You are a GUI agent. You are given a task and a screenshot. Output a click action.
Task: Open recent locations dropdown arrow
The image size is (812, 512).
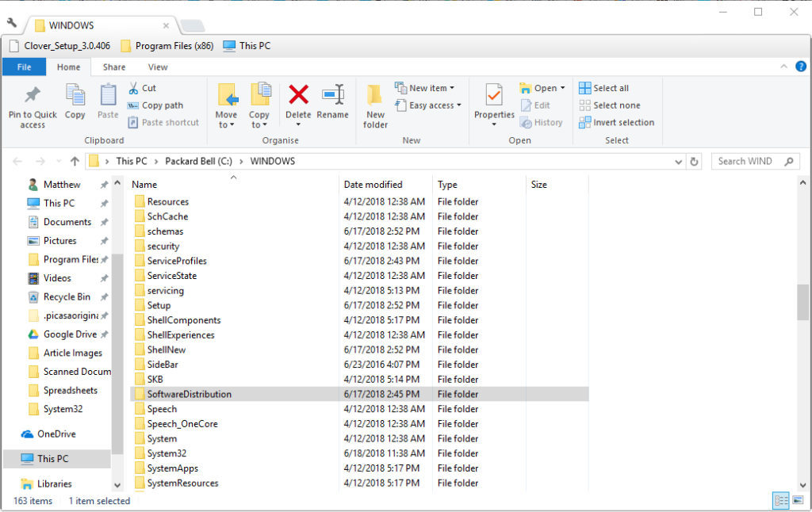click(59, 162)
